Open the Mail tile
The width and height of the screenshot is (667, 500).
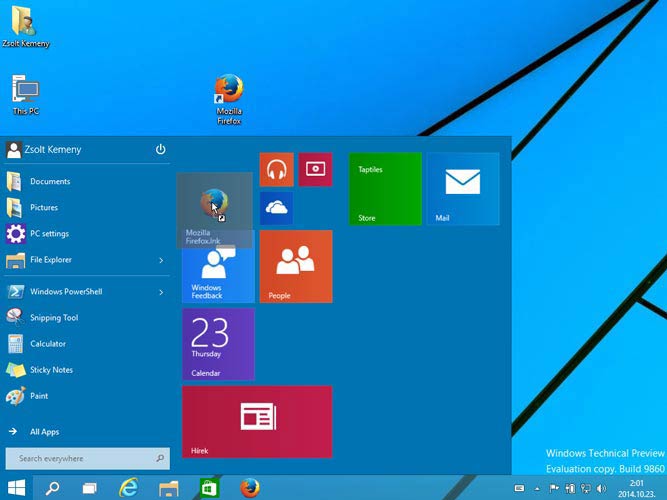pos(463,189)
